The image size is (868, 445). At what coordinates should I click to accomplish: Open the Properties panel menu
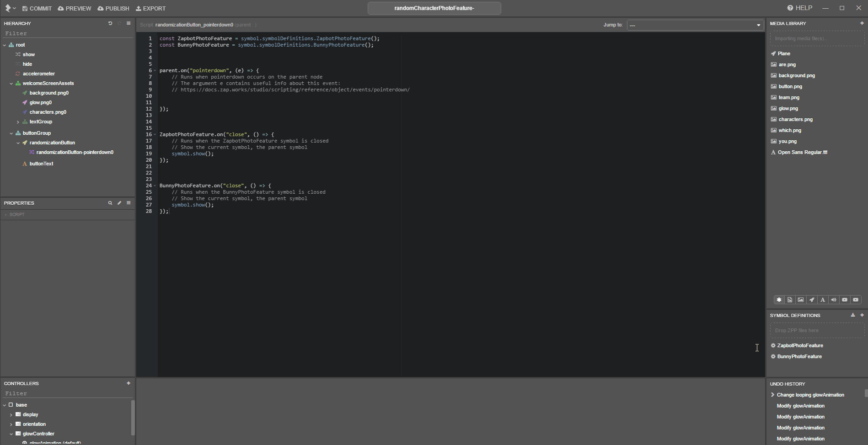tap(129, 203)
